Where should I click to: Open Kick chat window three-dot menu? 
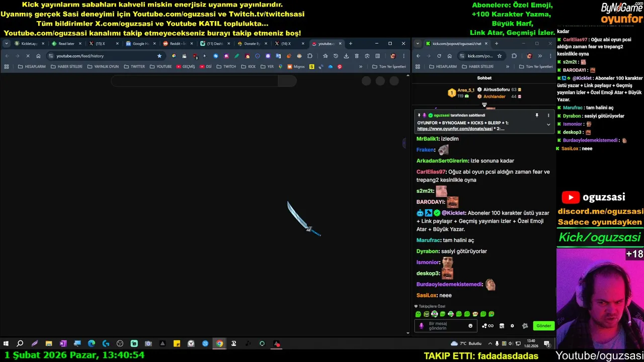pyautogui.click(x=550, y=56)
